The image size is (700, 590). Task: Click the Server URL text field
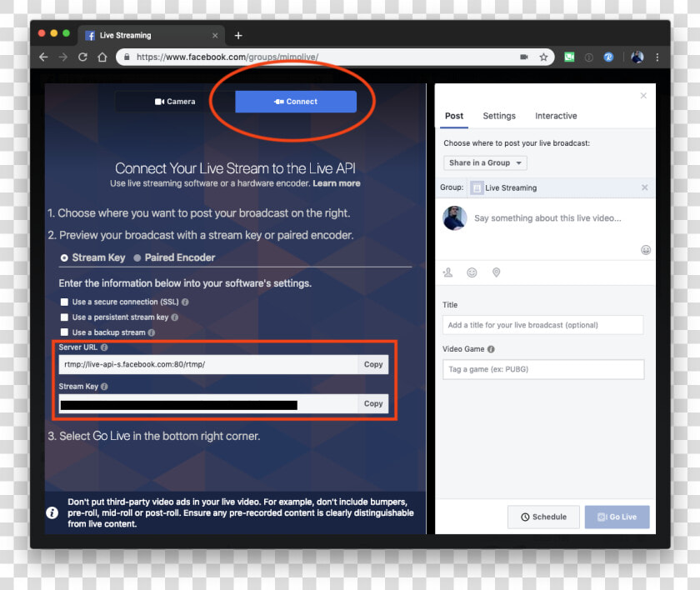pos(208,364)
